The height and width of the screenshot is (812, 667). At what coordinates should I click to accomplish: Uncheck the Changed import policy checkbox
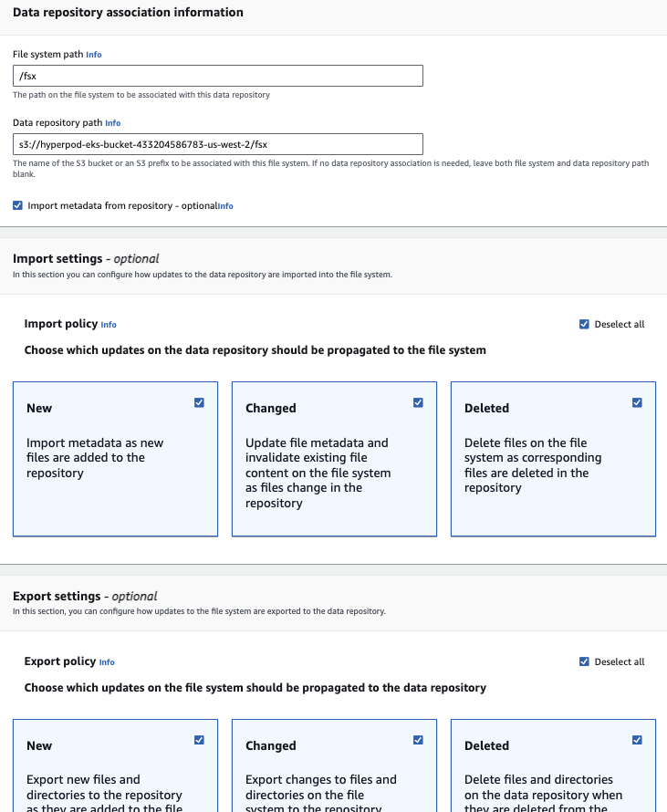point(419,402)
